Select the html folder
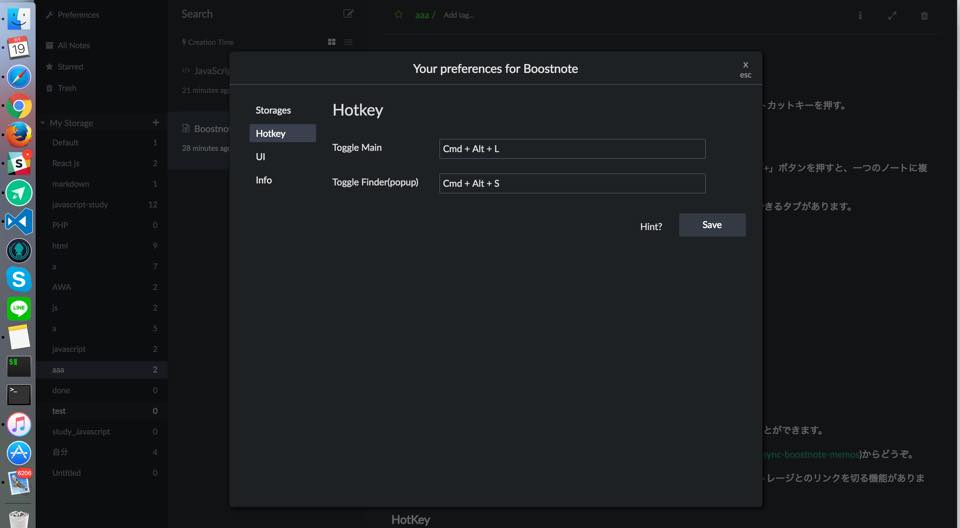This screenshot has width=960, height=528. click(x=102, y=246)
